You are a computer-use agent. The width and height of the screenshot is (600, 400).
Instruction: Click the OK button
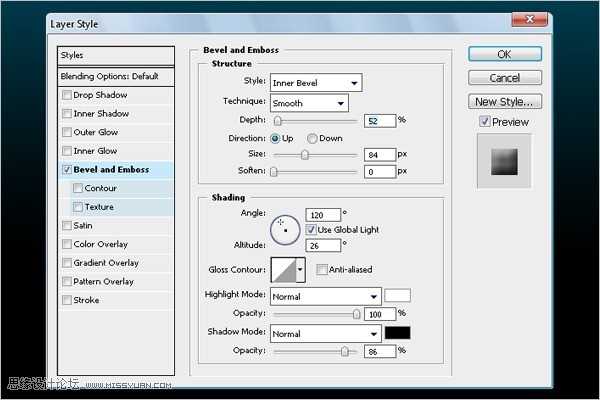tap(504, 54)
